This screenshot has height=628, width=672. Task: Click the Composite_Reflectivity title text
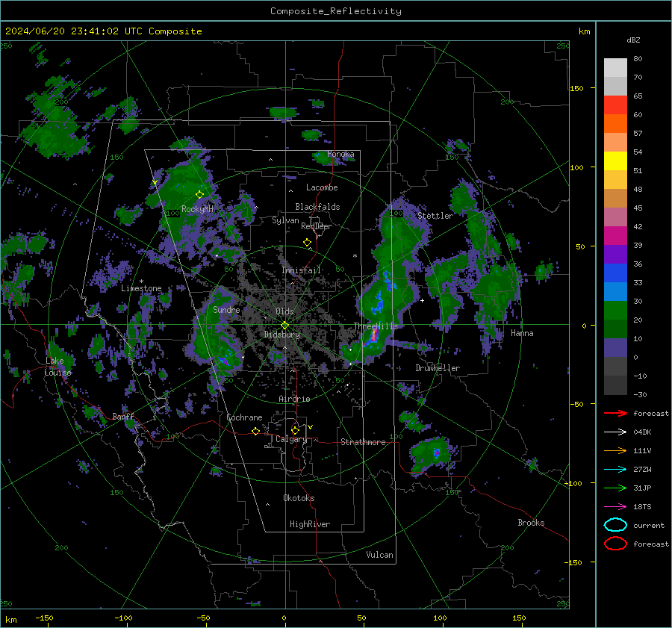coord(336,11)
